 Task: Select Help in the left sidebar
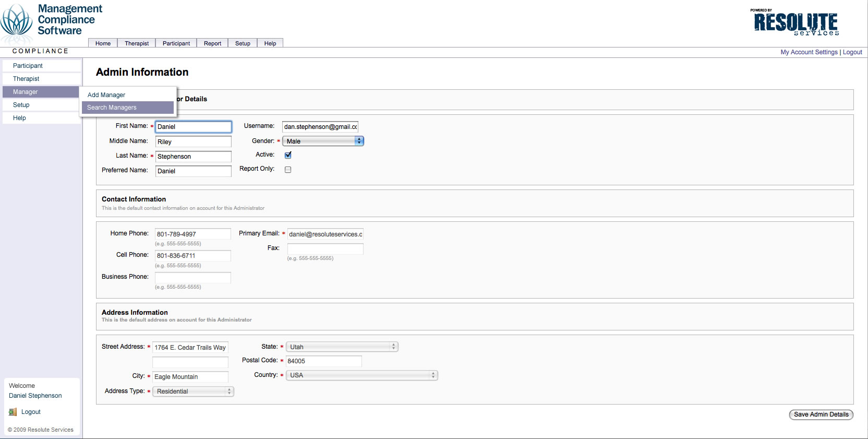click(x=41, y=118)
